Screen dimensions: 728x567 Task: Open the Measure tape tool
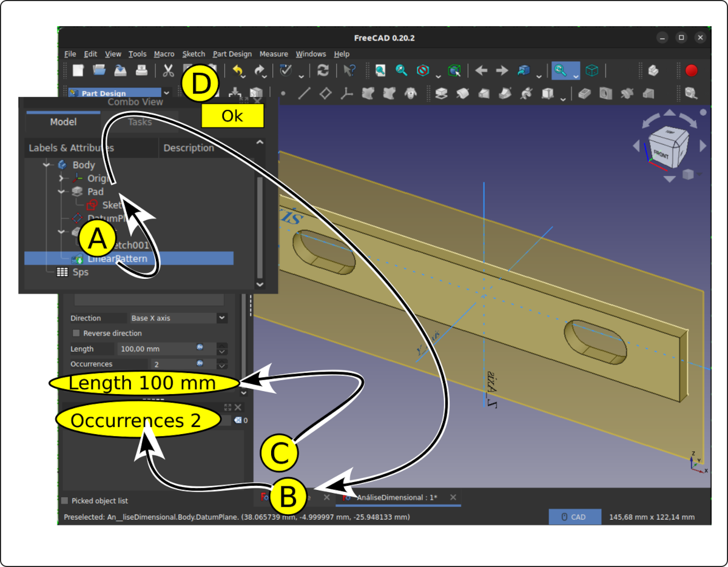click(x=691, y=93)
